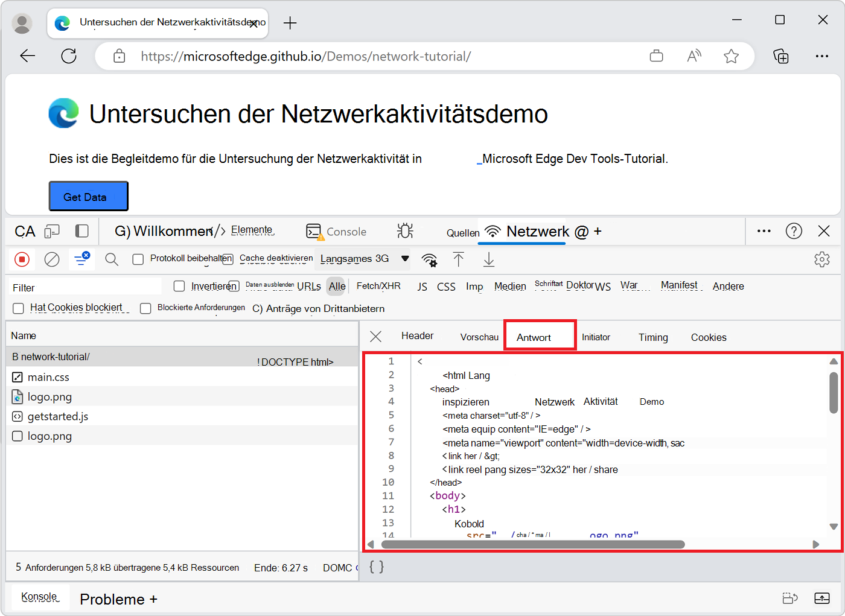This screenshot has width=845, height=616.
Task: Enable Protokoll beibehalten checkbox
Action: coord(138,259)
